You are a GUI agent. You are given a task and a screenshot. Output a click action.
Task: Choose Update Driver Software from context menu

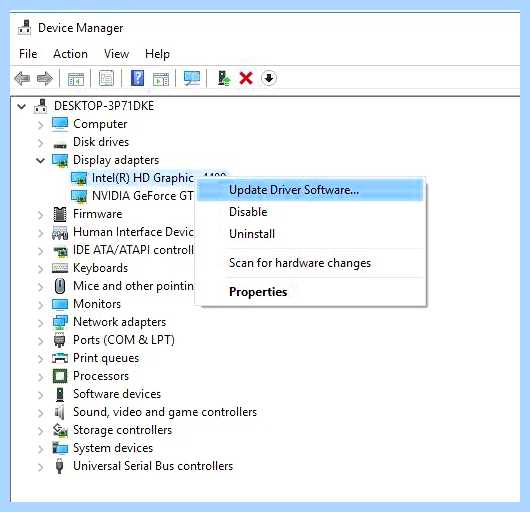point(310,190)
